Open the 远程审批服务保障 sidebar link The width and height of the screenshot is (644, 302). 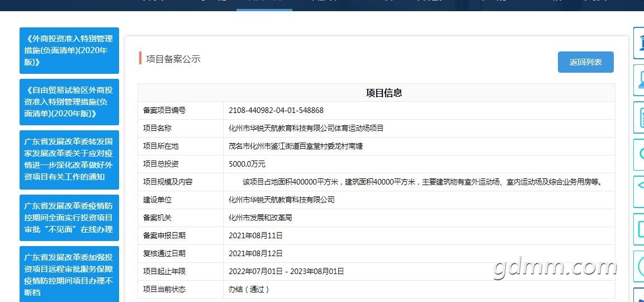[69, 274]
